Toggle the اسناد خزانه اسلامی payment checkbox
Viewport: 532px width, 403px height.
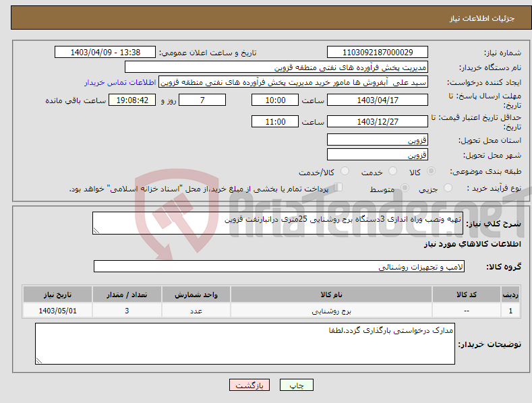tap(338, 187)
